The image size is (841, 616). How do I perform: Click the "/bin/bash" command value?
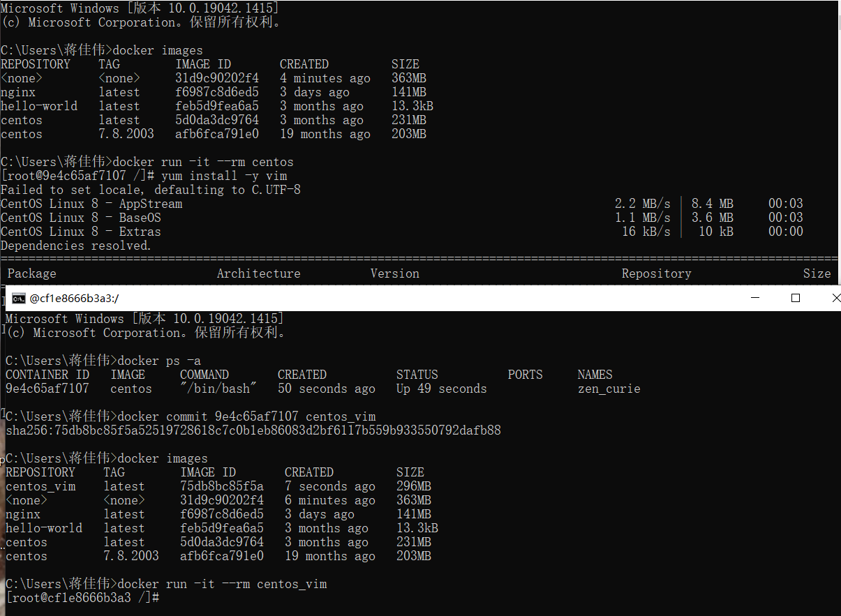[218, 389]
